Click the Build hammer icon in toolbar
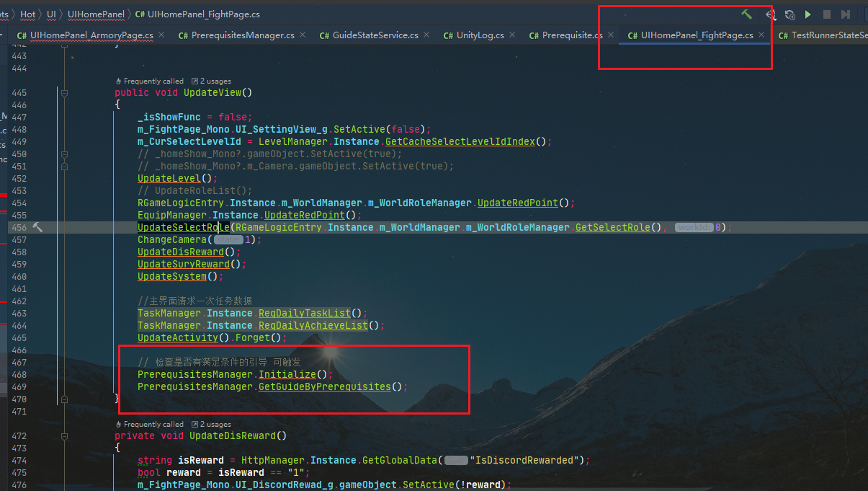Viewport: 868px width, 491px height. click(x=746, y=14)
